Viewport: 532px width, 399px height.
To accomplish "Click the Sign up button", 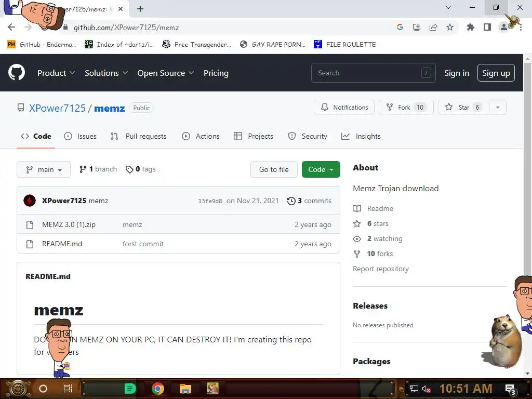I will point(496,73).
